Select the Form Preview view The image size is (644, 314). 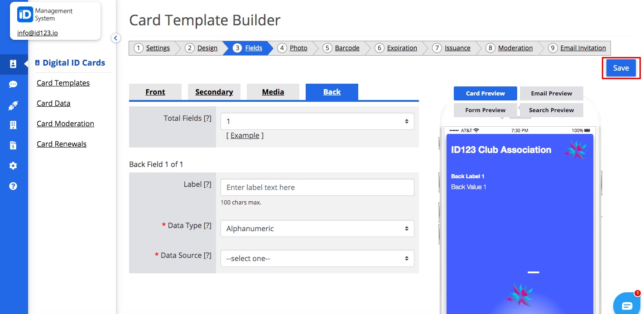click(485, 110)
